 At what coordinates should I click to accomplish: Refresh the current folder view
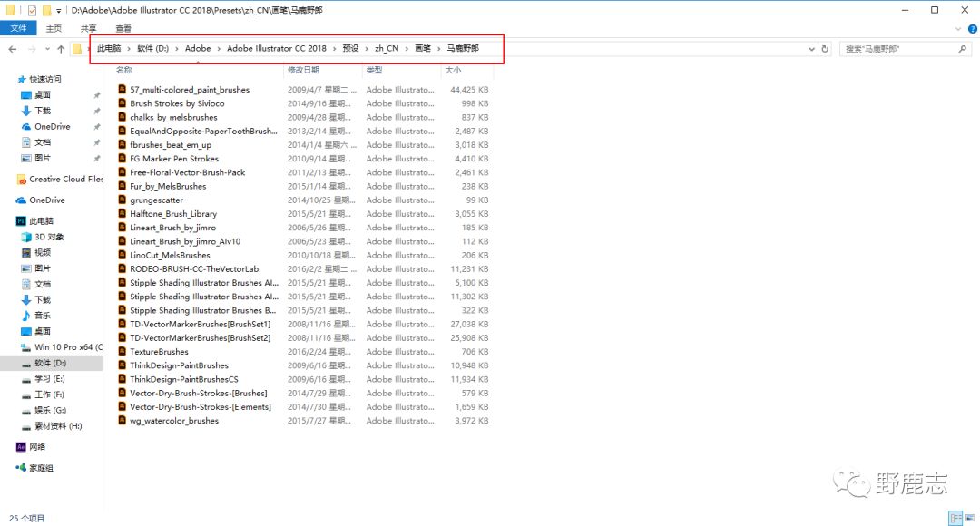click(x=825, y=49)
